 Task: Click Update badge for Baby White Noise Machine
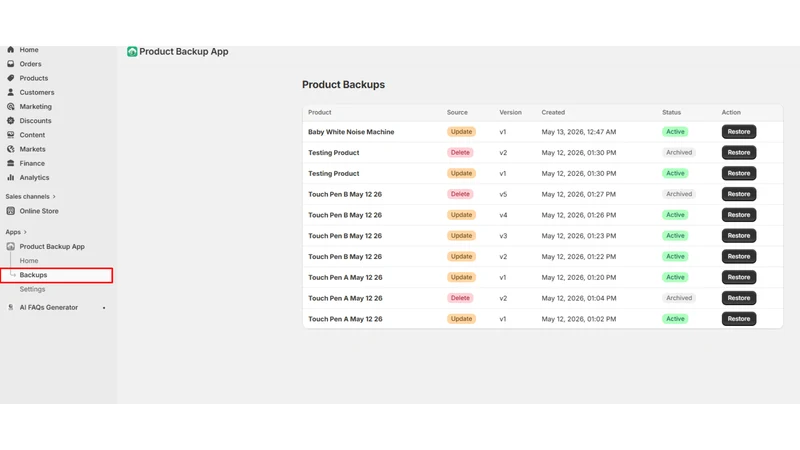point(461,132)
